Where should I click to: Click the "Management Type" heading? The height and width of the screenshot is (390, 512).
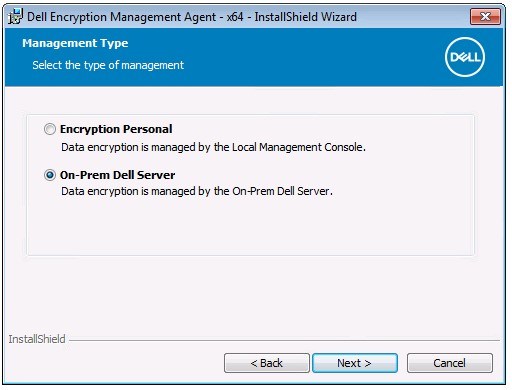[x=75, y=43]
